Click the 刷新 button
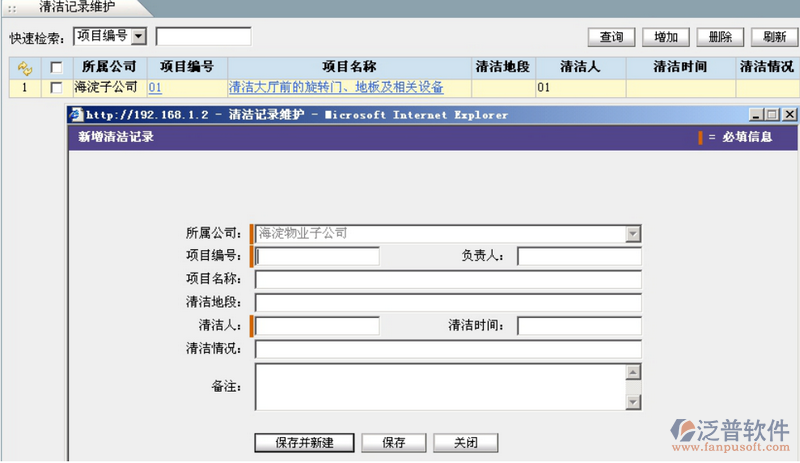The image size is (800, 463). tap(773, 37)
